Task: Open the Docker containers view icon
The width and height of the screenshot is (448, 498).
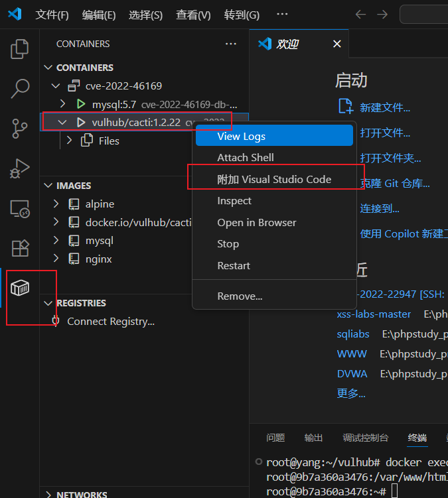Action: click(20, 288)
